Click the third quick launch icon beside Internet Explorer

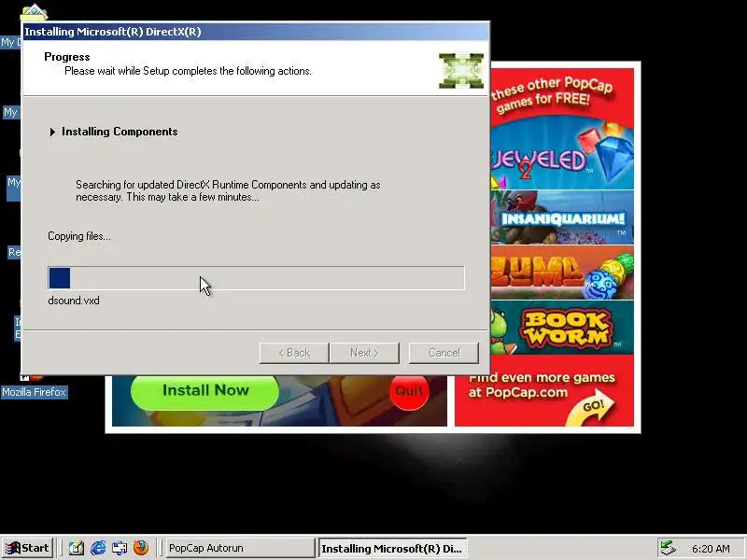pos(120,548)
